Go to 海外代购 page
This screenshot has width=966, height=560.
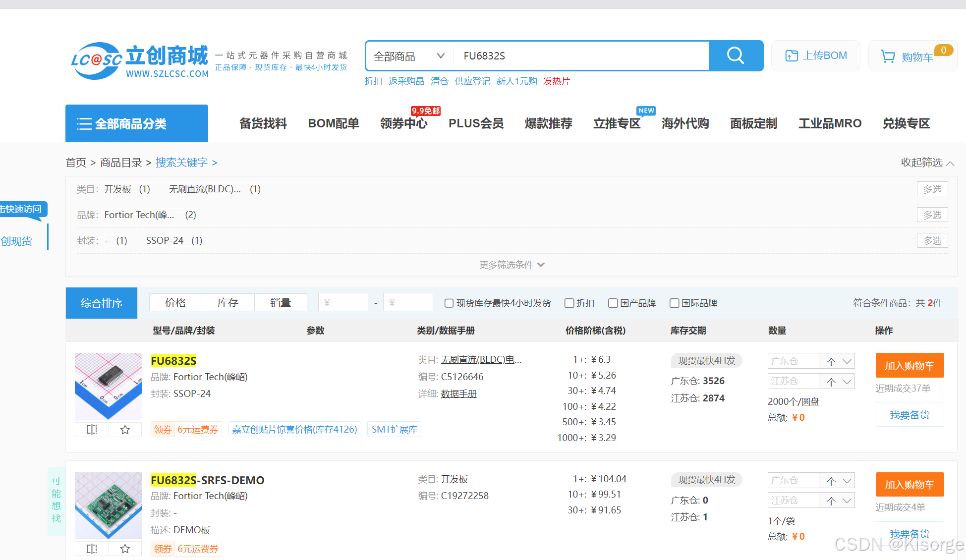(x=685, y=123)
